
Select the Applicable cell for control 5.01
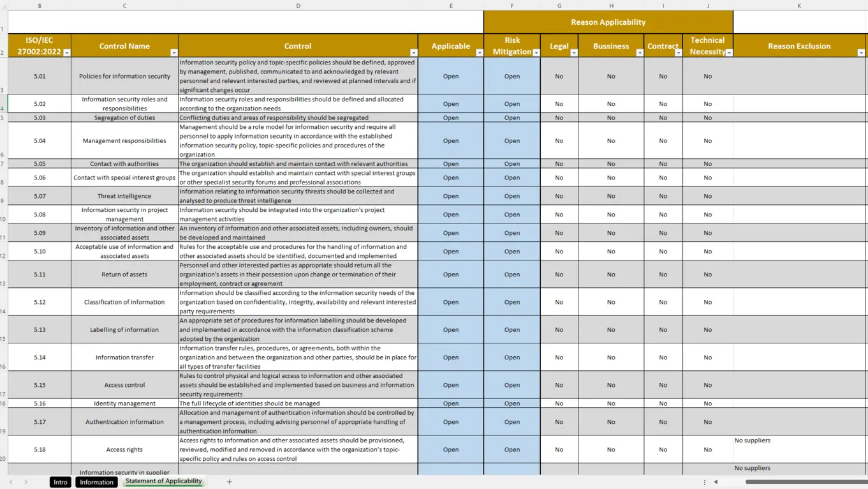click(x=451, y=76)
